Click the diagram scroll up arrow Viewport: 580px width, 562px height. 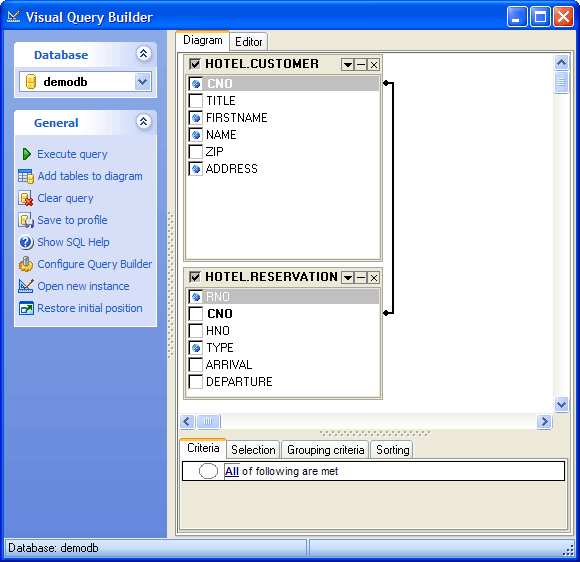pos(562,63)
